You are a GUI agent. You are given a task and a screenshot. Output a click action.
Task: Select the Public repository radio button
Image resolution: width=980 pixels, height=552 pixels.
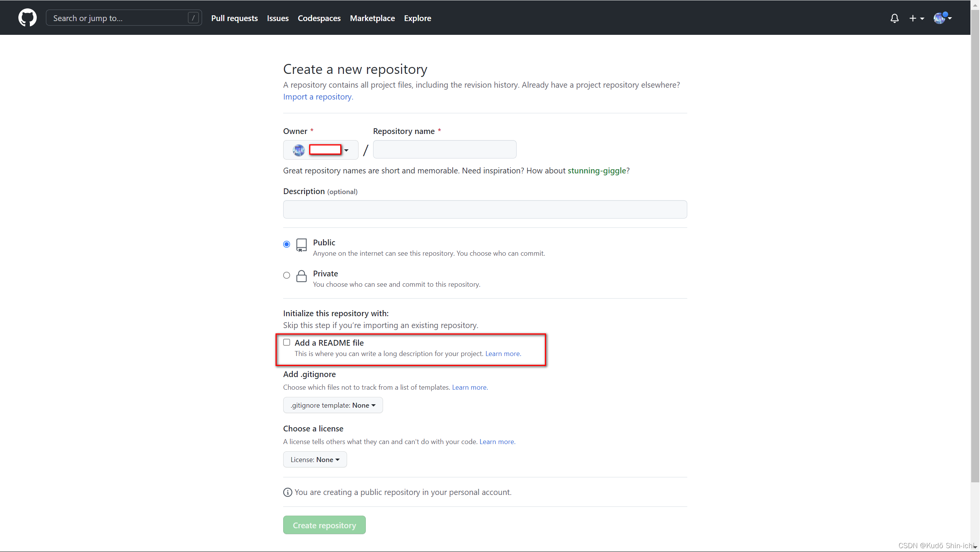tap(287, 244)
